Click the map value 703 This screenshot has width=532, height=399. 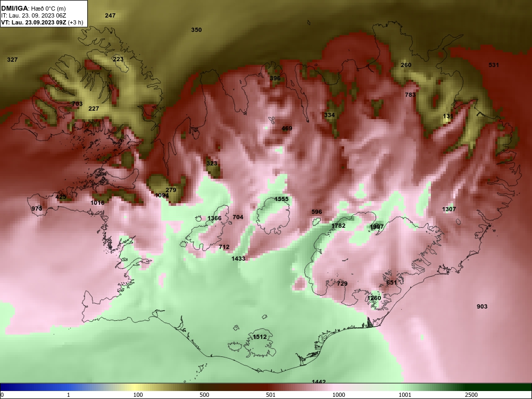(x=77, y=104)
